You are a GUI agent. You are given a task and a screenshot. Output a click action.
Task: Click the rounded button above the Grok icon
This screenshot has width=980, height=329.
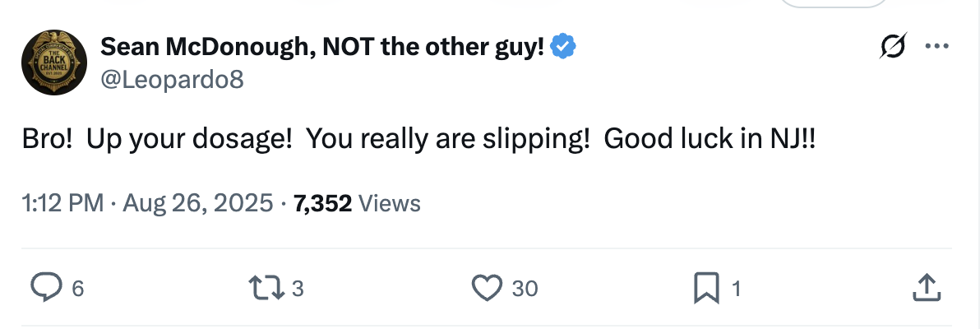pyautogui.click(x=834, y=3)
